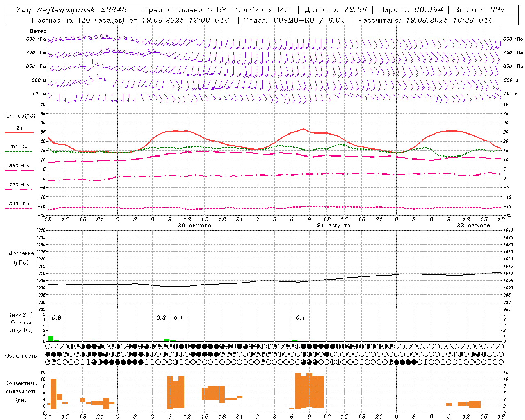The height and width of the screenshot is (420, 525).
Task: Click the forecast start 19.08.2025 12:00 UTC
Action: point(185,20)
